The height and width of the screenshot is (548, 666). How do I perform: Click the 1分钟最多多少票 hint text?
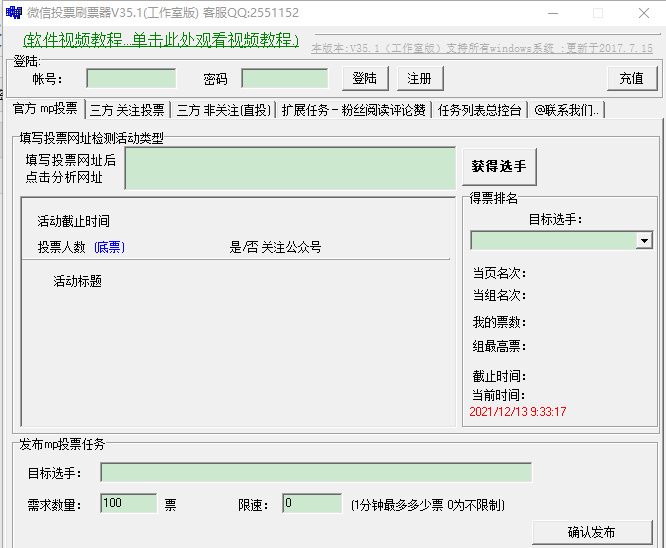coord(428,505)
